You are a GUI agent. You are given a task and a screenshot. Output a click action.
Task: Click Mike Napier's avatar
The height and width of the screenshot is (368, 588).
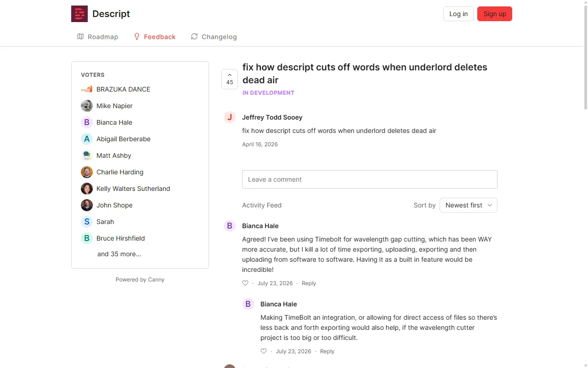click(87, 106)
